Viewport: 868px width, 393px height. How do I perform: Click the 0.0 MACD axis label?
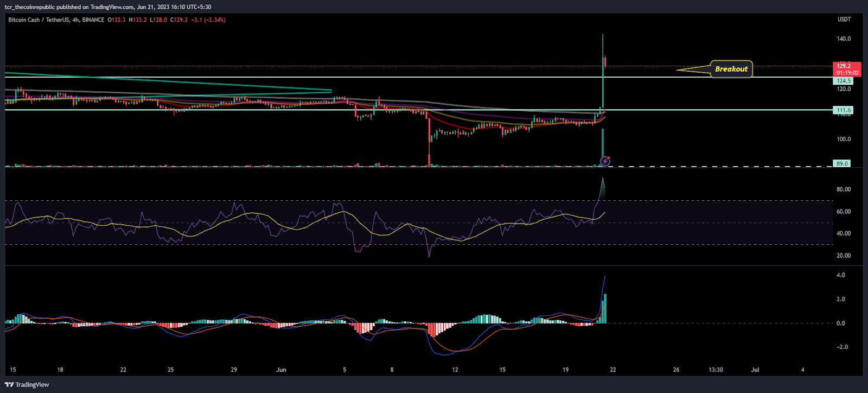[840, 324]
